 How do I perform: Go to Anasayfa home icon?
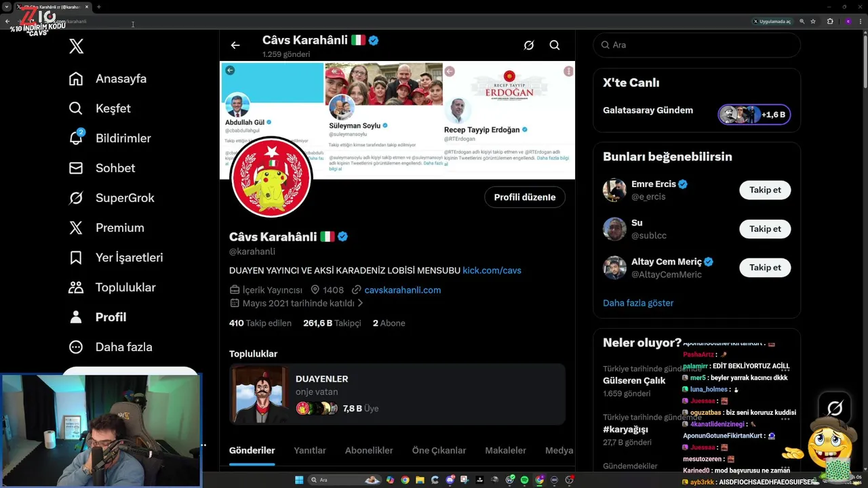(x=76, y=79)
